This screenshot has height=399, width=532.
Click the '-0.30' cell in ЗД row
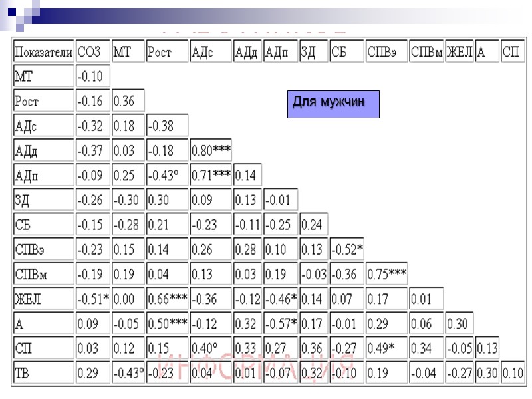coord(128,200)
